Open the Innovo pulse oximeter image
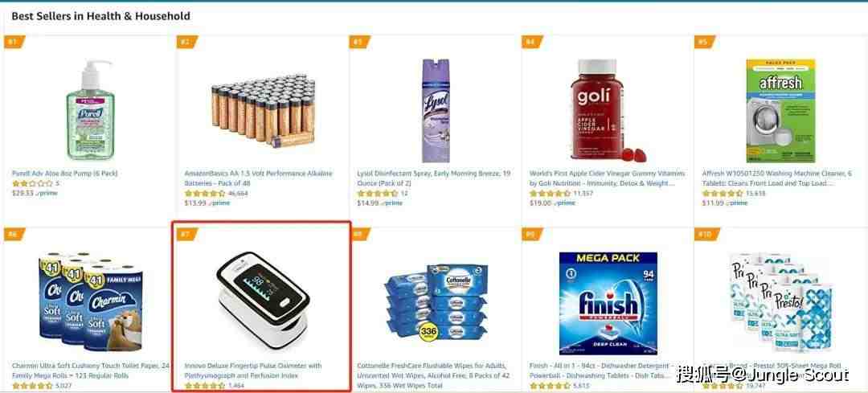This screenshot has height=393, width=868. pyautogui.click(x=262, y=301)
